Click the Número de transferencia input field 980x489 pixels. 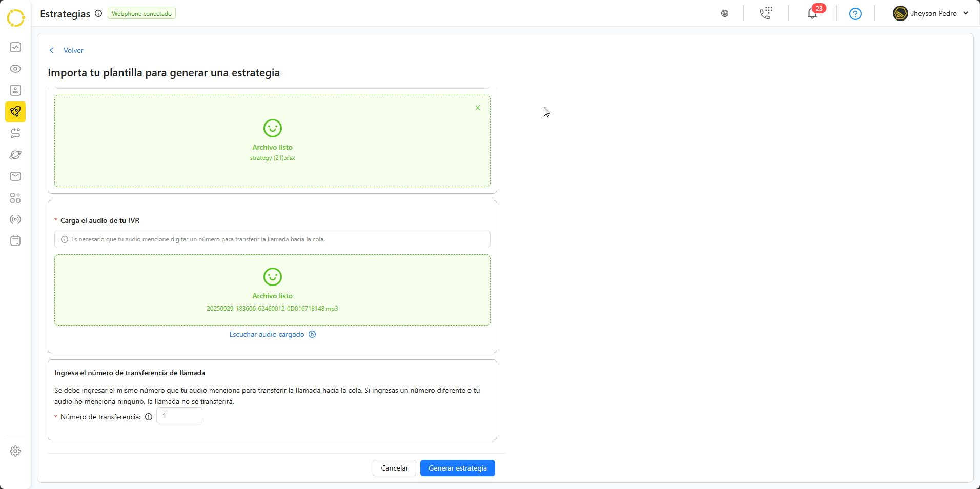coord(179,416)
